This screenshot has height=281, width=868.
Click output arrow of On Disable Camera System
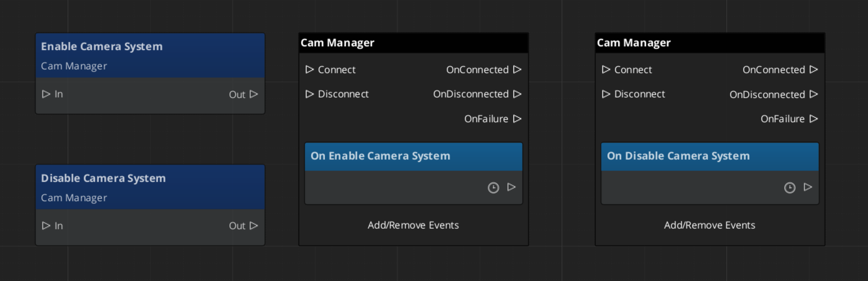click(808, 187)
